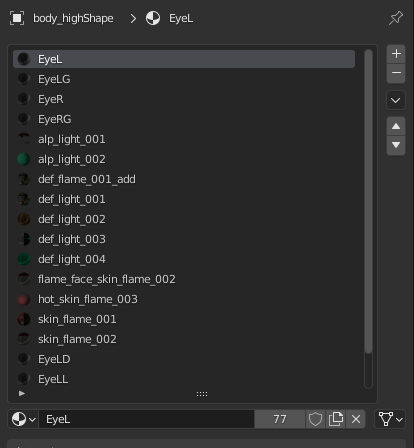Screen dimensions: 414x448
Task: Click the body_highShape breadcrumb
Action: point(73,18)
